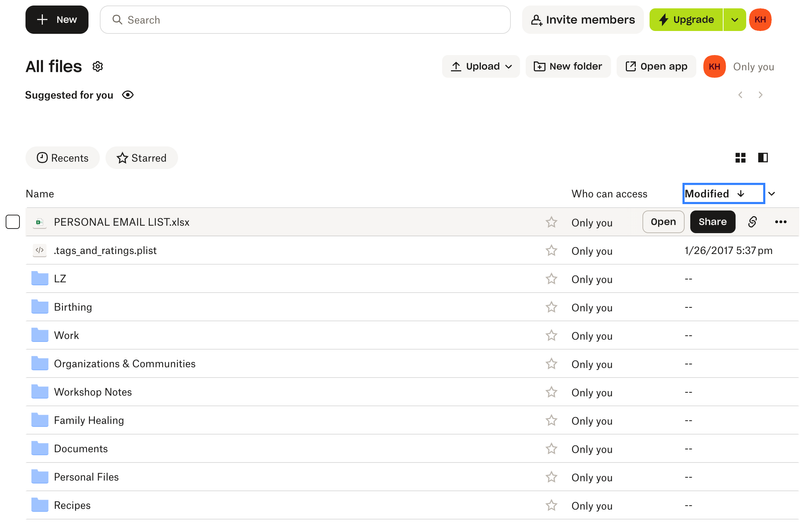Show the Starred filter
Image resolution: width=800 pixels, height=525 pixels.
[x=141, y=158]
